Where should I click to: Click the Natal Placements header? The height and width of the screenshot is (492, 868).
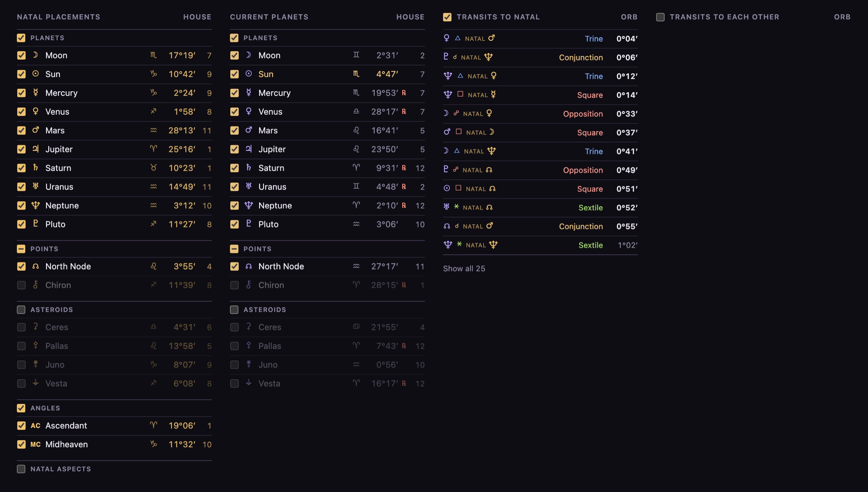click(59, 17)
